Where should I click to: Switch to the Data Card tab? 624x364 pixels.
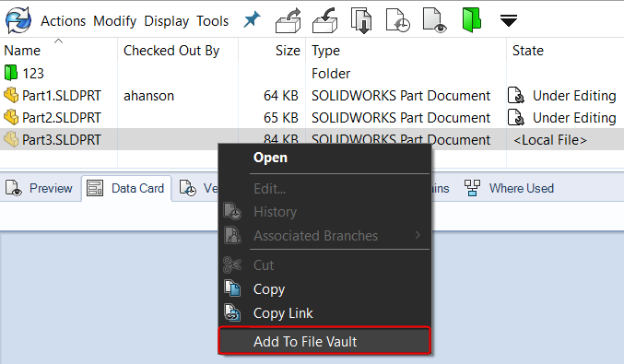pyautogui.click(x=126, y=188)
